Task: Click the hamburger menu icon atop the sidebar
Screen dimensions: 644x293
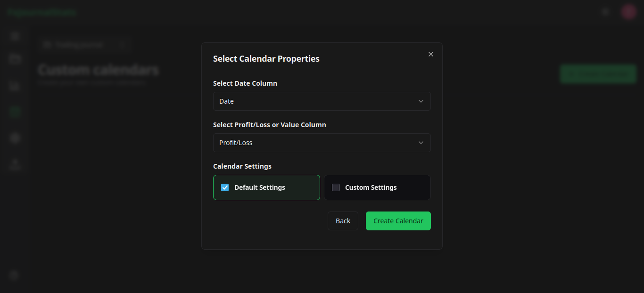Action: (14, 36)
